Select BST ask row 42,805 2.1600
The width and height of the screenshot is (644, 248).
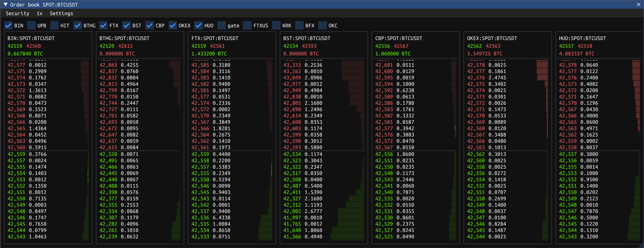323,103
